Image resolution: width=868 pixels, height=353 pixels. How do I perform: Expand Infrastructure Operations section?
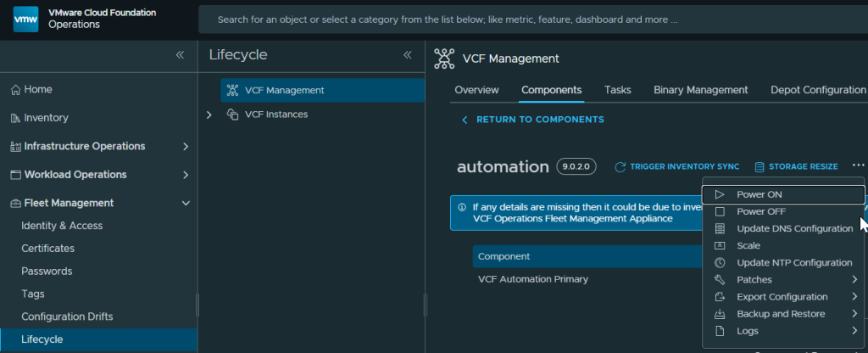click(x=186, y=146)
